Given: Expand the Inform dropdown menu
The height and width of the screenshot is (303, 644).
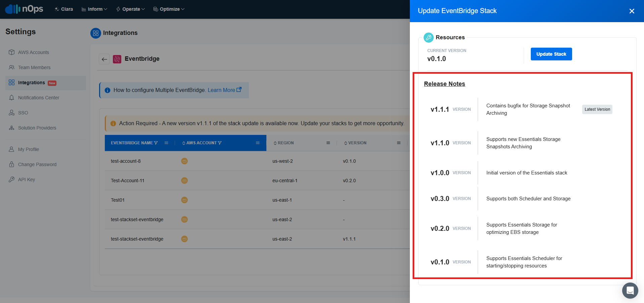Looking at the screenshot, I should pyautogui.click(x=95, y=9).
